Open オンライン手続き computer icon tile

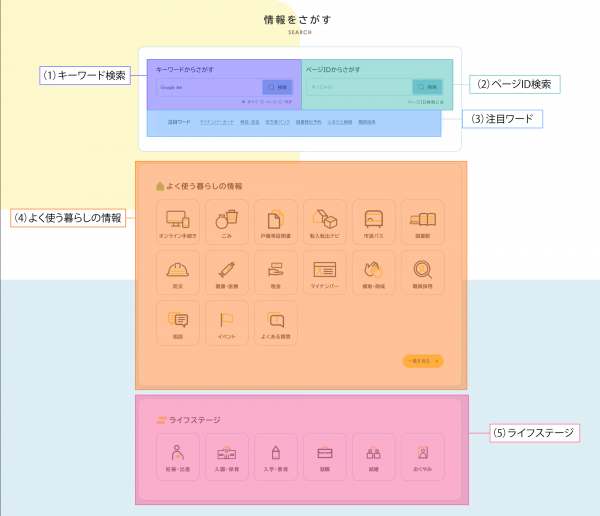pos(178,222)
